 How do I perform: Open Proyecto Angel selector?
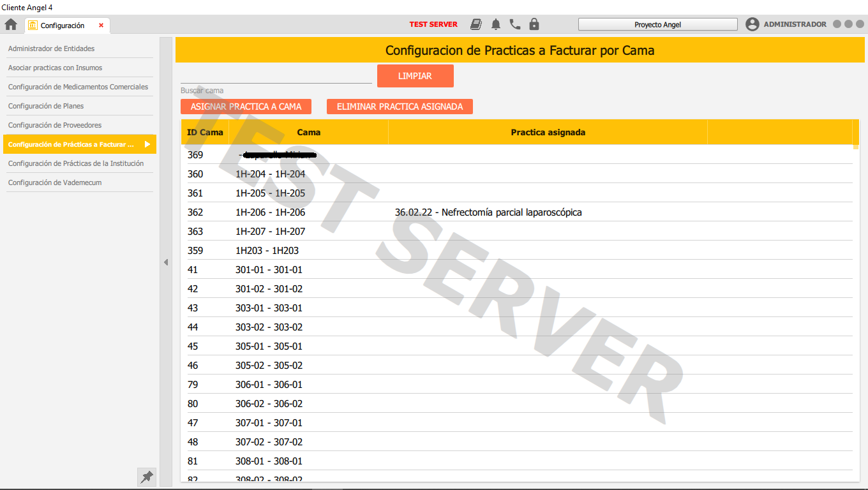tap(658, 24)
